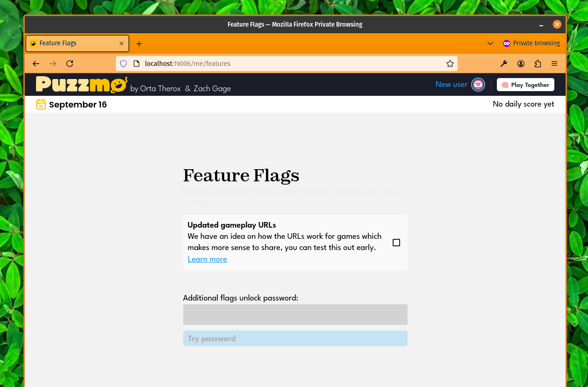Reload the page with the refresh icon
This screenshot has width=588, height=387.
(70, 64)
